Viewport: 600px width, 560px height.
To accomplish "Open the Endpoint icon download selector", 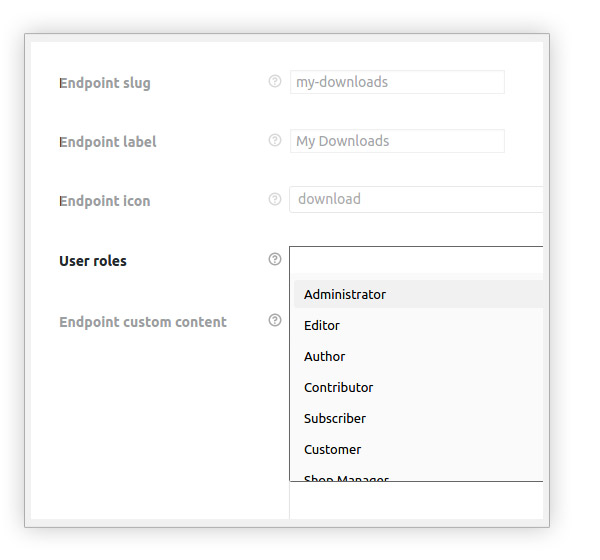I will point(416,199).
